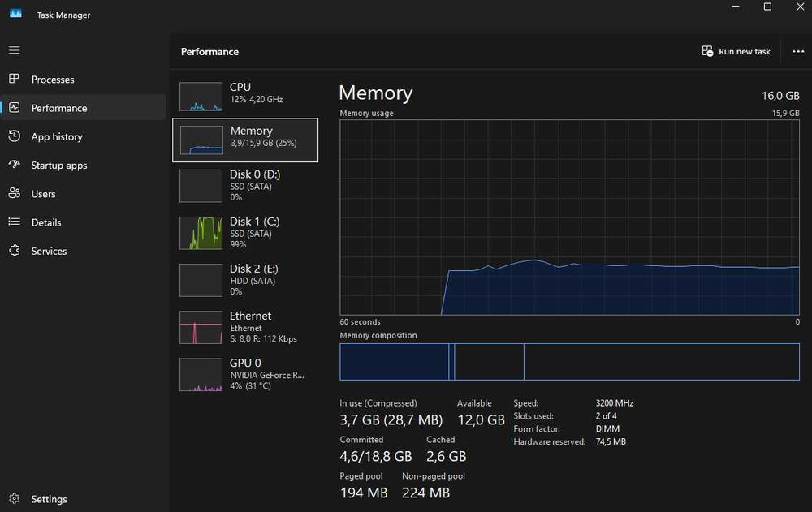The height and width of the screenshot is (512, 812).
Task: Go to the Processes page
Action: pos(83,80)
